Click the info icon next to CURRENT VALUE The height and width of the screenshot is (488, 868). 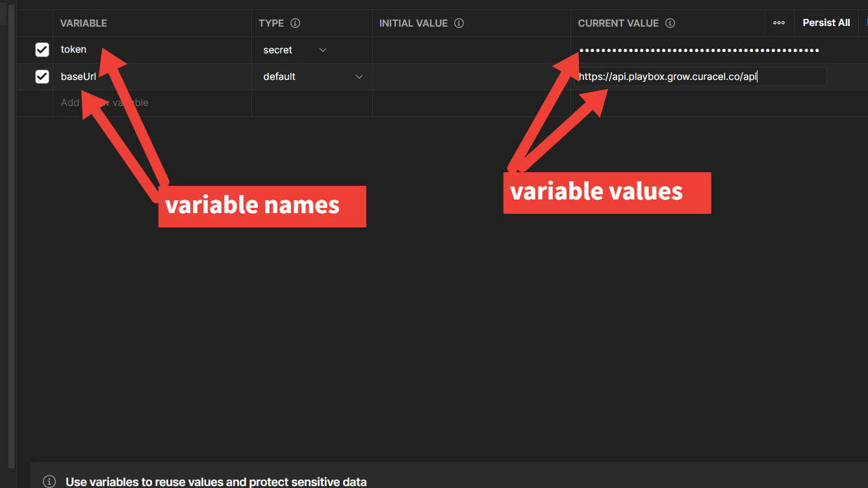(670, 23)
